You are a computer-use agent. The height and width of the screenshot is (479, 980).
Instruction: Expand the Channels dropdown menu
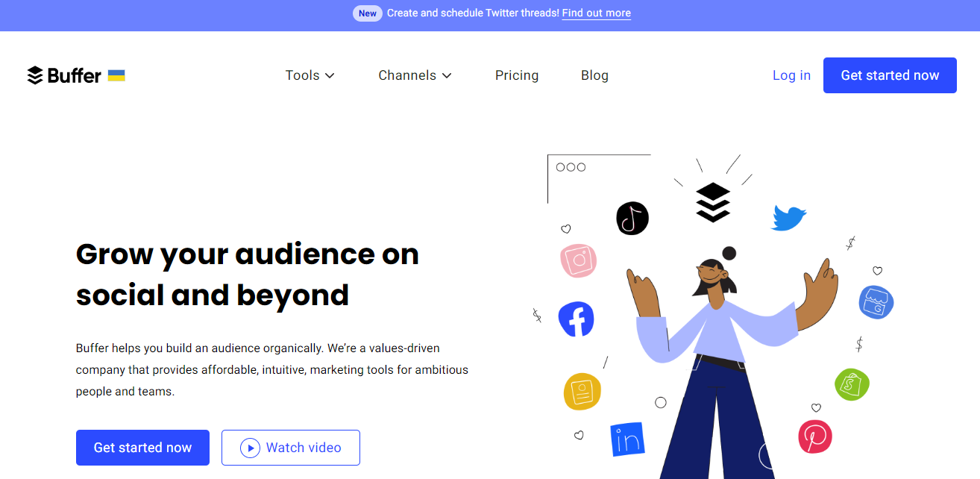(415, 75)
